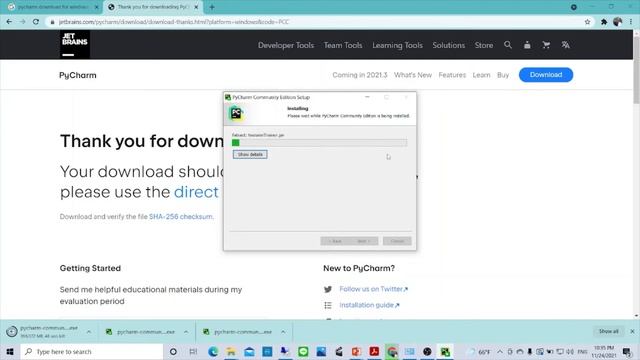Viewport: 640px width, 360px height.
Task: Open LINE app on taskbar
Action: (x=303, y=351)
